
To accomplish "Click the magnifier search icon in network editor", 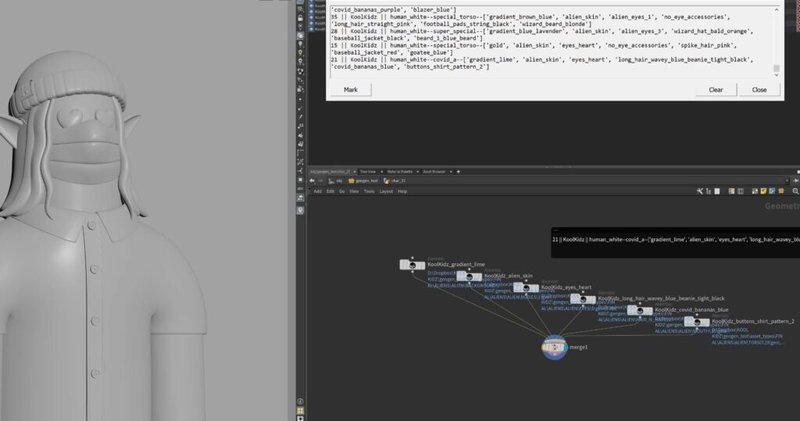I will point(795,191).
